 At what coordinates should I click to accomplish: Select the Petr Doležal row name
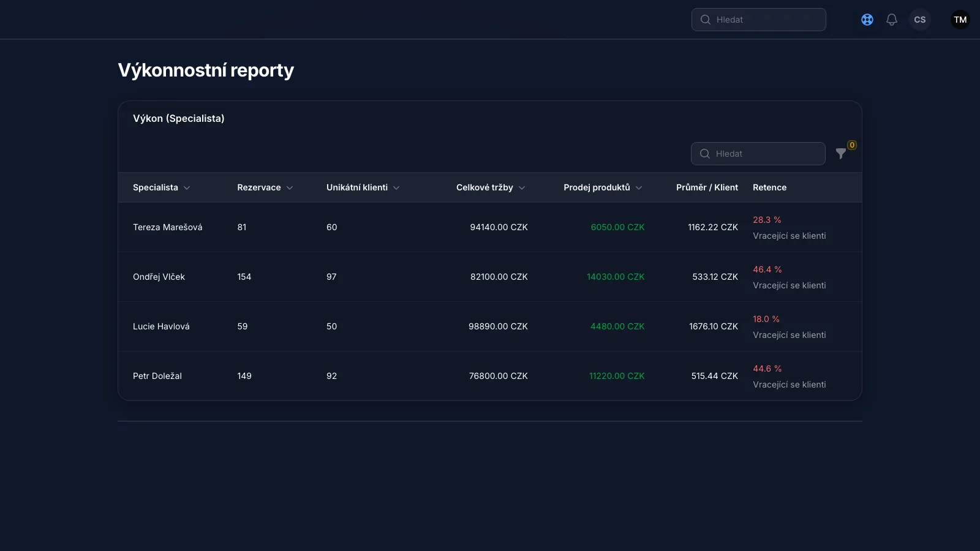(x=157, y=376)
